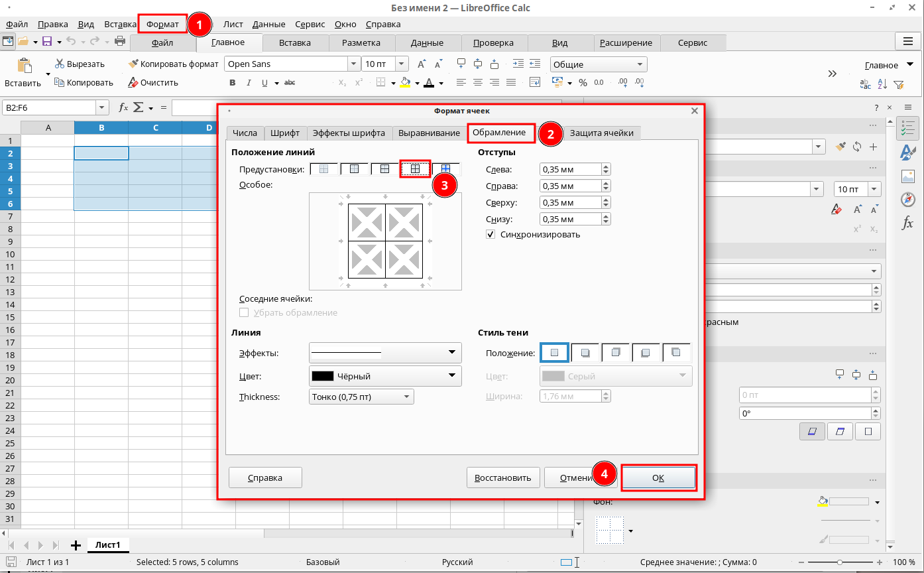This screenshot has height=573, width=924.
Task: Select the Лист1 sheet tab
Action: tap(108, 544)
